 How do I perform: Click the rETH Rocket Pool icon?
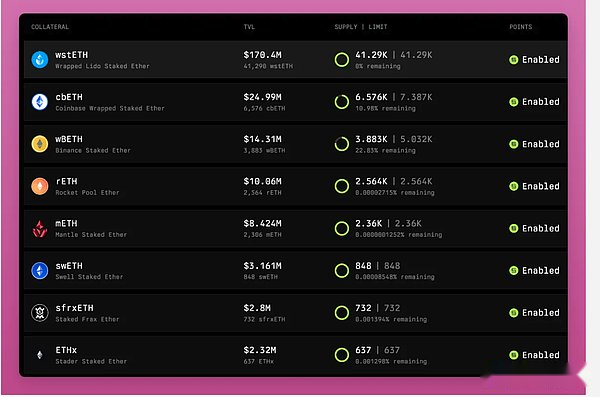[x=40, y=186]
